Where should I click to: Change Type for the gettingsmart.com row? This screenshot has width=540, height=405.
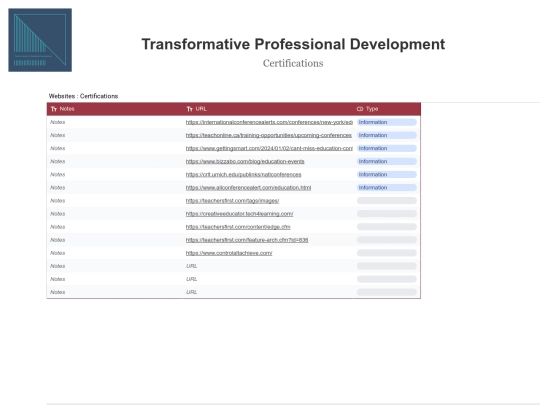tap(387, 148)
